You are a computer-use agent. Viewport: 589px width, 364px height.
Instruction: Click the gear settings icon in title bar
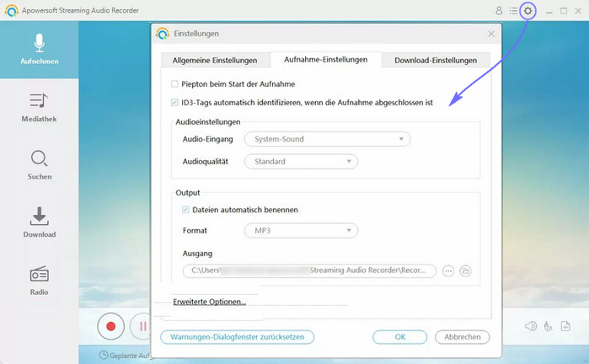tap(528, 11)
